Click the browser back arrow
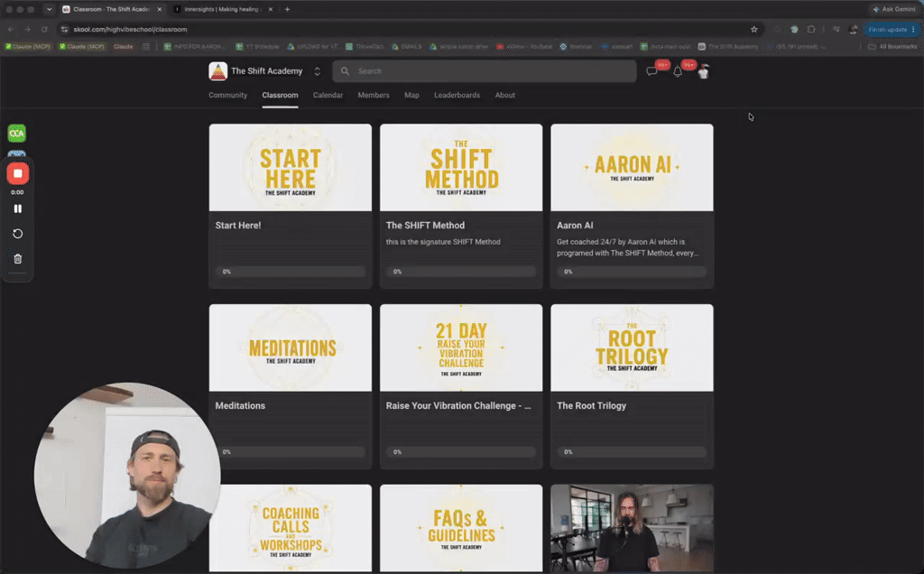The width and height of the screenshot is (924, 574). tap(11, 29)
